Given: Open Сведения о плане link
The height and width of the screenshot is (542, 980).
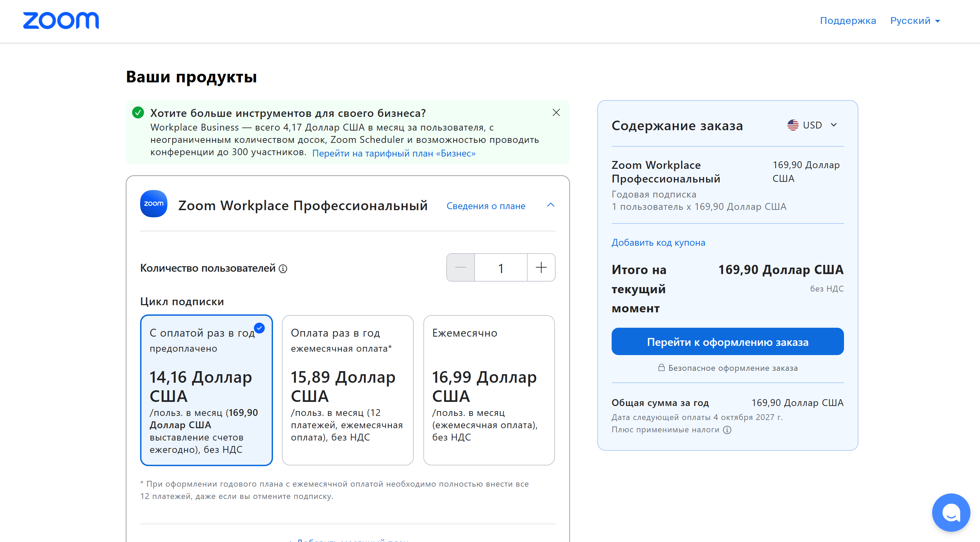Looking at the screenshot, I should click(486, 206).
